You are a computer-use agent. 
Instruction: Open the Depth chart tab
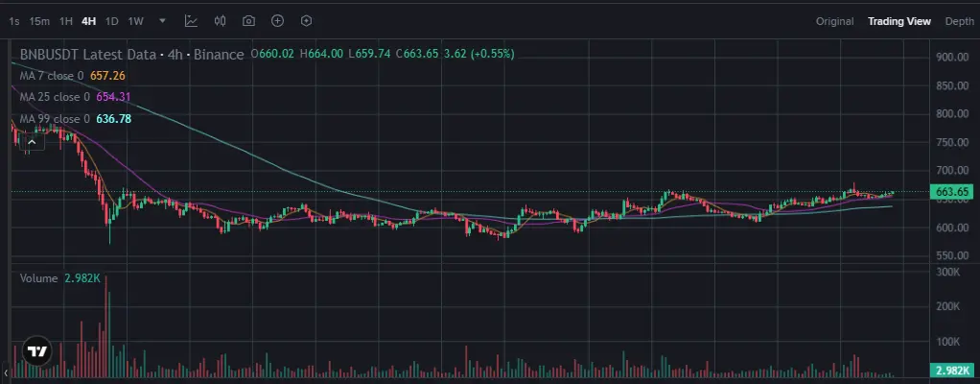[959, 21]
